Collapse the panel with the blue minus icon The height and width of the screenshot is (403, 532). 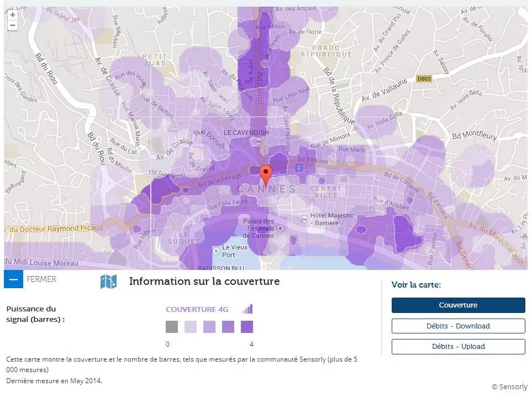tap(13, 279)
